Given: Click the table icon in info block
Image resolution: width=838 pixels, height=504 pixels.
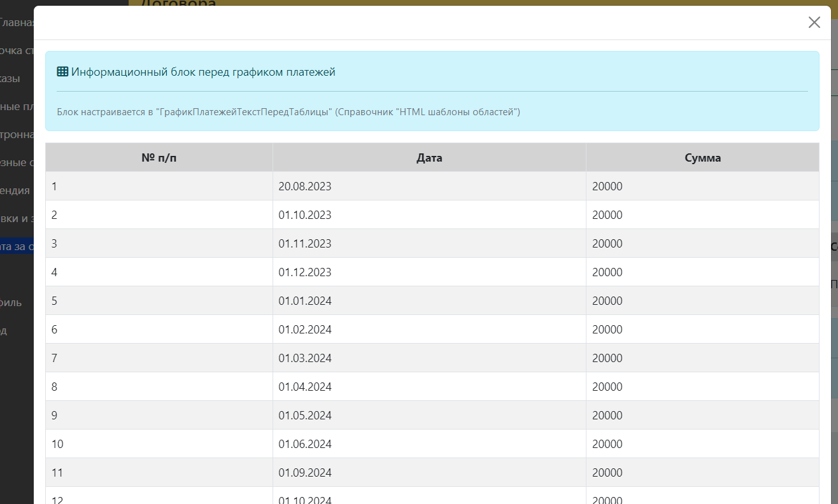Looking at the screenshot, I should pos(62,72).
